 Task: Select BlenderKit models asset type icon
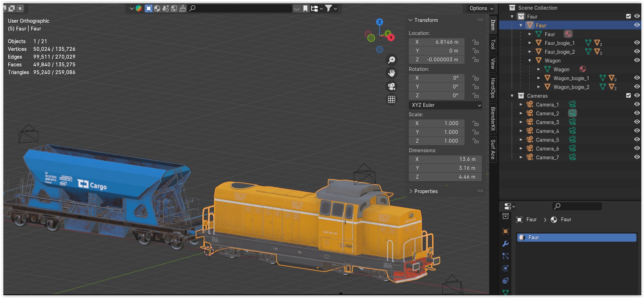pos(149,8)
